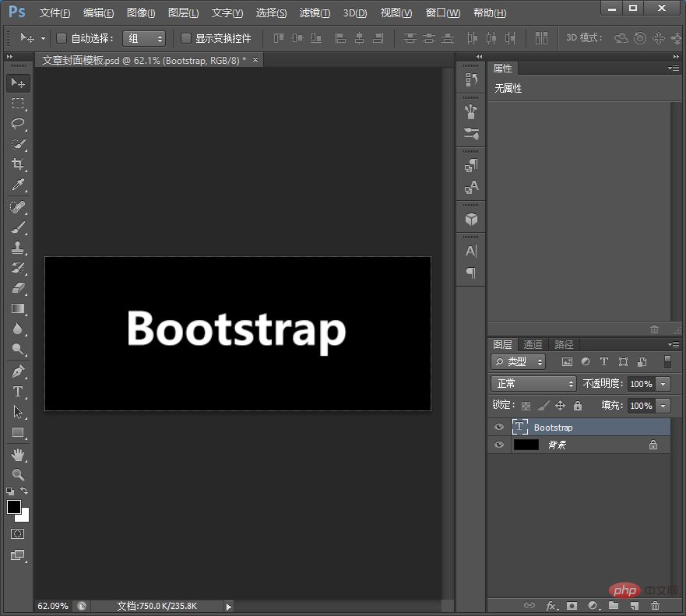686x616 pixels.
Task: Toggle lock all padlock icon
Action: 578,406
